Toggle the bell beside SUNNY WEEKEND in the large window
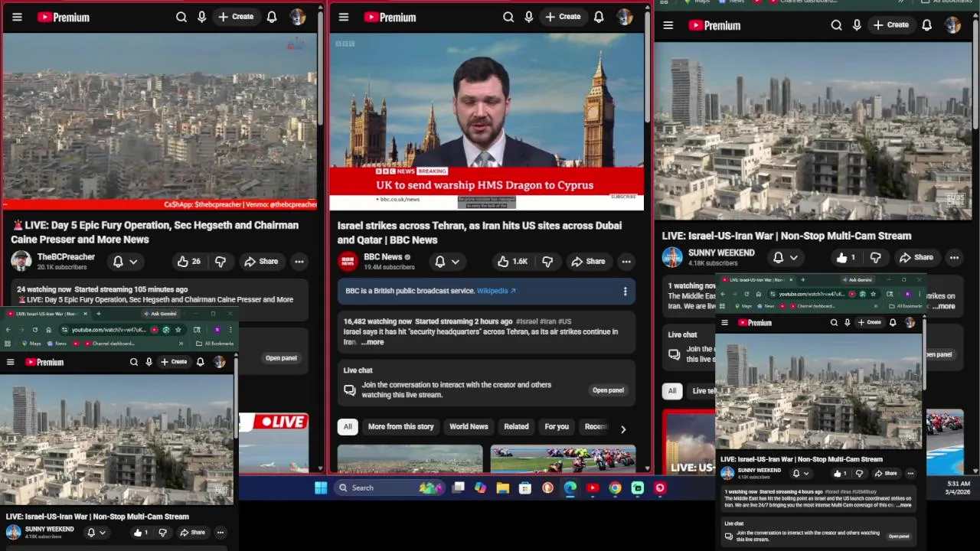Viewport: 980px width, 551px height. pyautogui.click(x=778, y=258)
